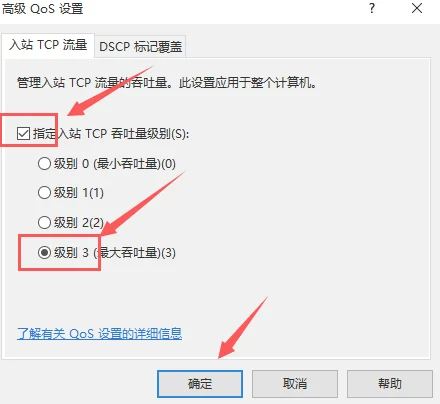Click the 吞吐量级别(S) checkbox label text
The height and width of the screenshot is (404, 440).
click(x=150, y=134)
